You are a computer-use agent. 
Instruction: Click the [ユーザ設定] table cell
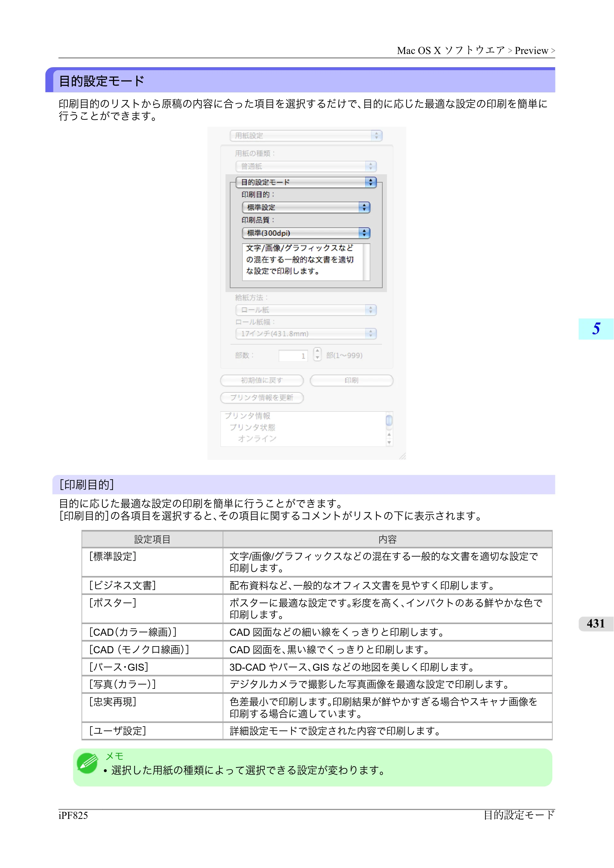153,731
